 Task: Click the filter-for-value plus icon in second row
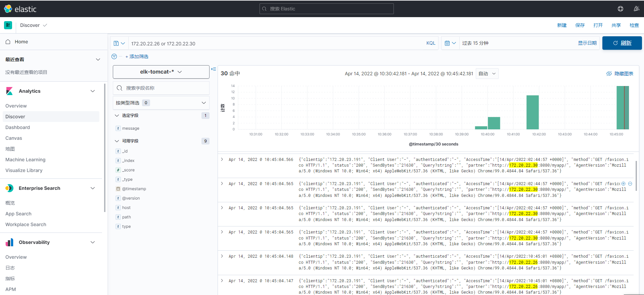pyautogui.click(x=624, y=184)
